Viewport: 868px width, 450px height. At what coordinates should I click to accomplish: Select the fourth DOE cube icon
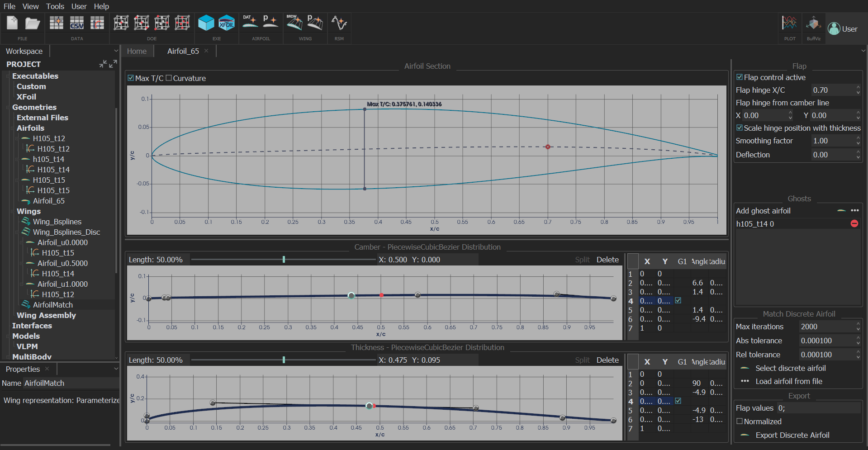(x=182, y=23)
